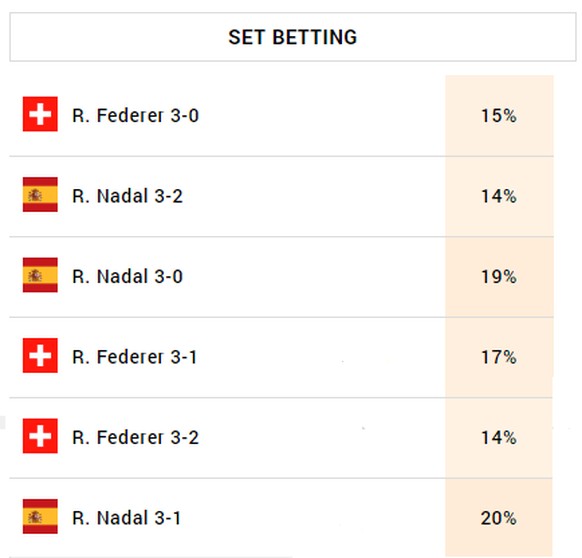Select the R. Nadal 3-1 label
Viewport: 582px width, 558px height.
point(127,518)
